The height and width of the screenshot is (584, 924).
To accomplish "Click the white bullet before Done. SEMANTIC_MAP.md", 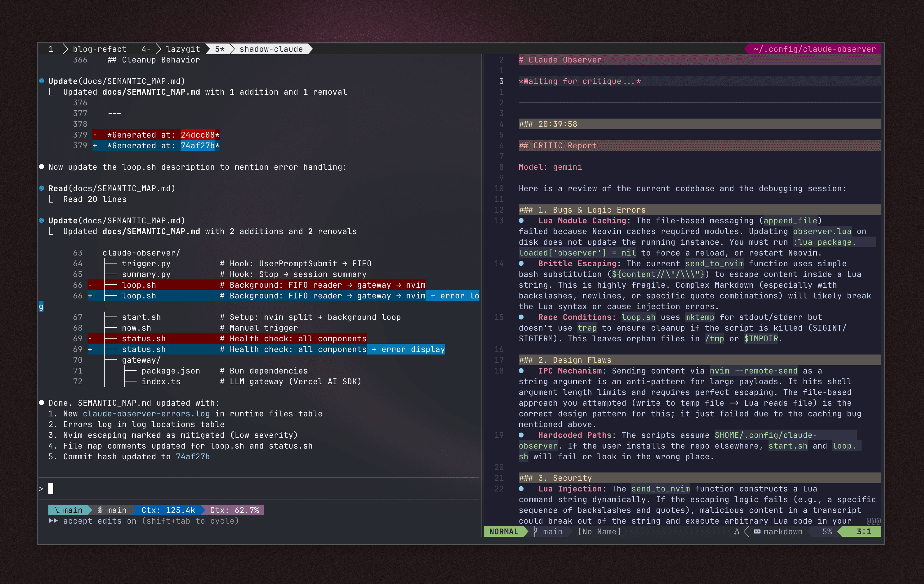I will tap(41, 403).
